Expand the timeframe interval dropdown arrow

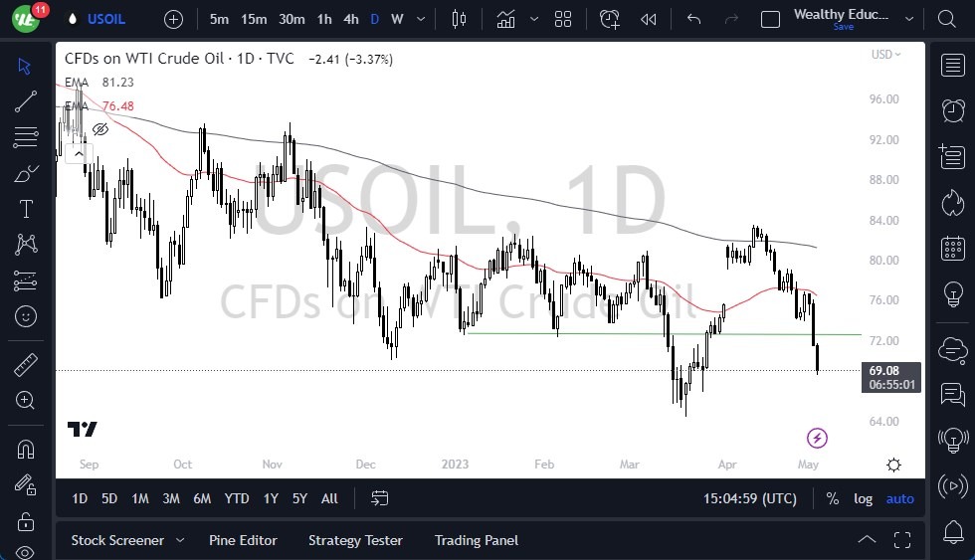[x=423, y=19]
